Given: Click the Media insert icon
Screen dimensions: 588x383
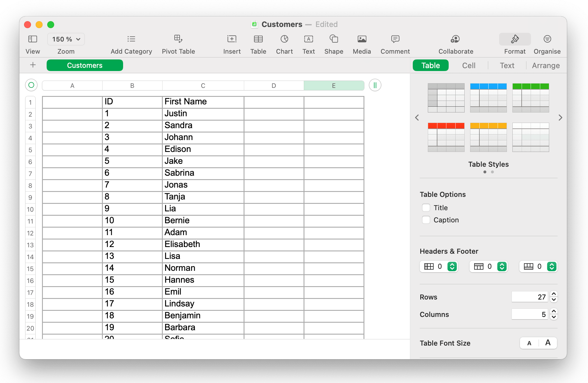Looking at the screenshot, I should pyautogui.click(x=362, y=42).
